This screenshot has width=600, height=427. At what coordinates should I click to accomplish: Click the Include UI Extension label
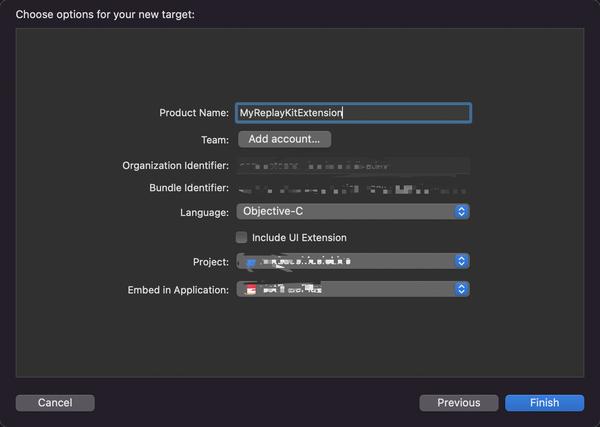click(x=299, y=238)
